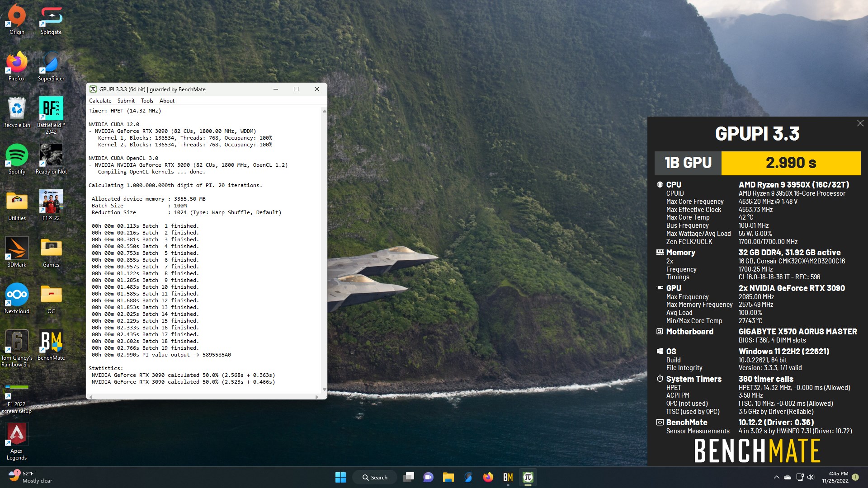Click the NVIDIA CUDA 12.0 log line

coord(114,124)
